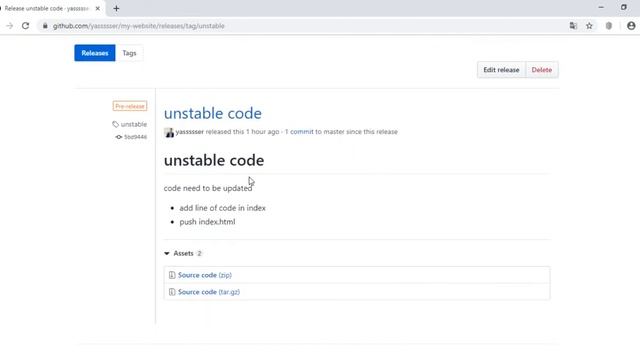Click the text 'code need to be updated'
This screenshot has height=360, width=640.
pos(208,188)
